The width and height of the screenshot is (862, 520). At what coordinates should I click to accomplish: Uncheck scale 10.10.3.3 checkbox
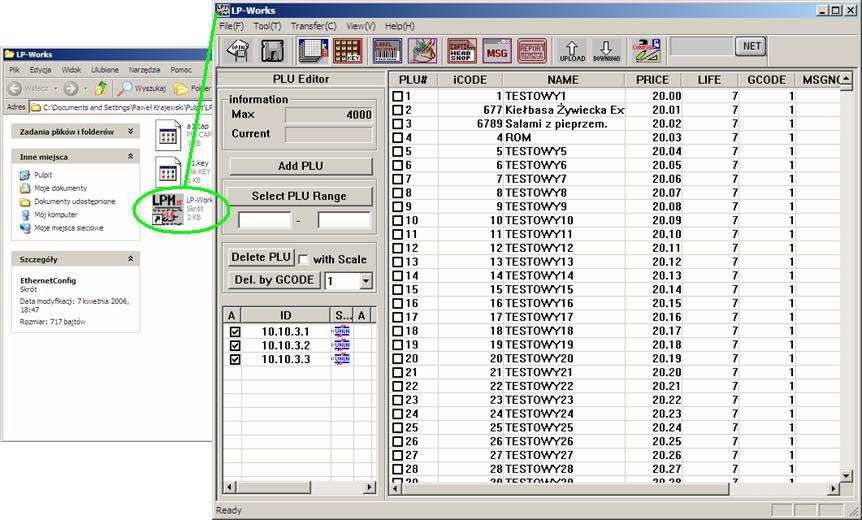point(235,359)
